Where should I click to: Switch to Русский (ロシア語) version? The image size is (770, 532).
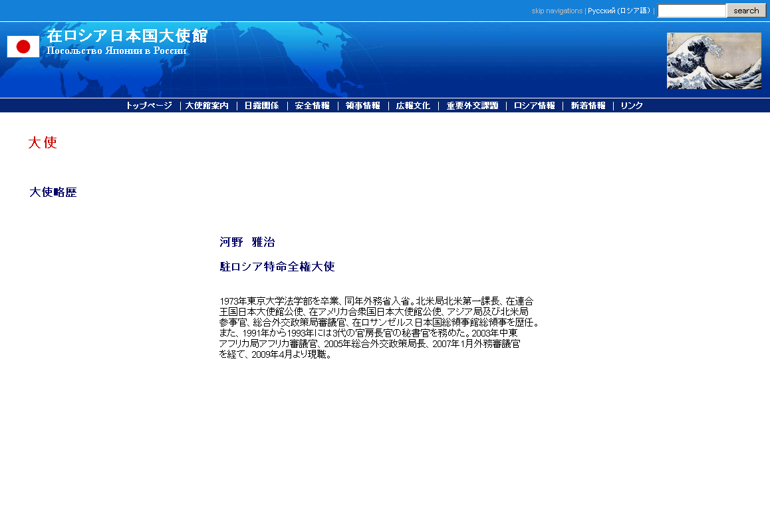click(x=619, y=11)
